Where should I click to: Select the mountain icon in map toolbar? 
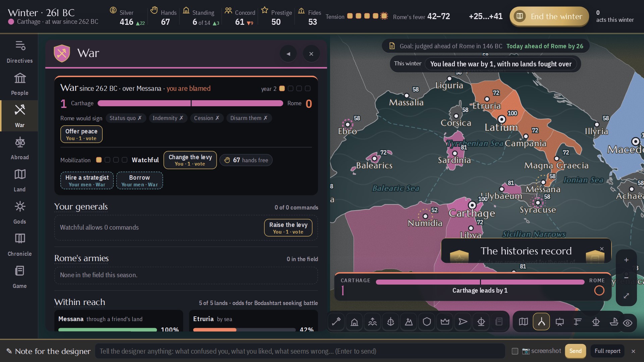point(409,322)
